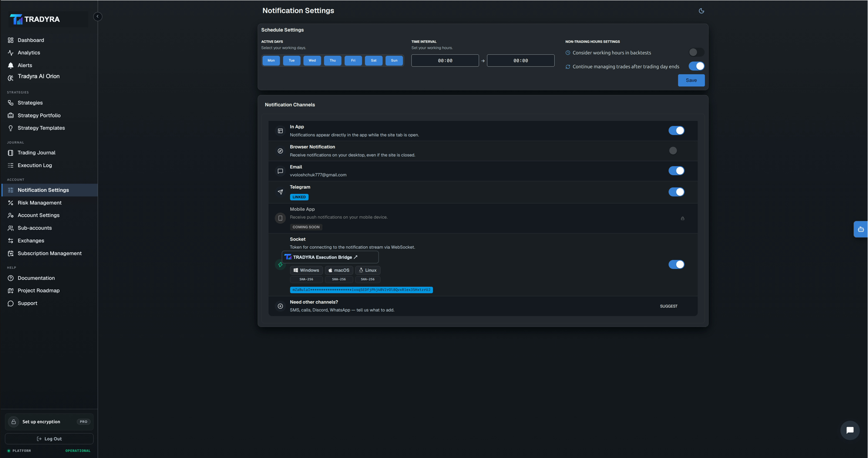Image resolution: width=868 pixels, height=458 pixels.
Task: Open the floating chat widget
Action: tap(849, 430)
